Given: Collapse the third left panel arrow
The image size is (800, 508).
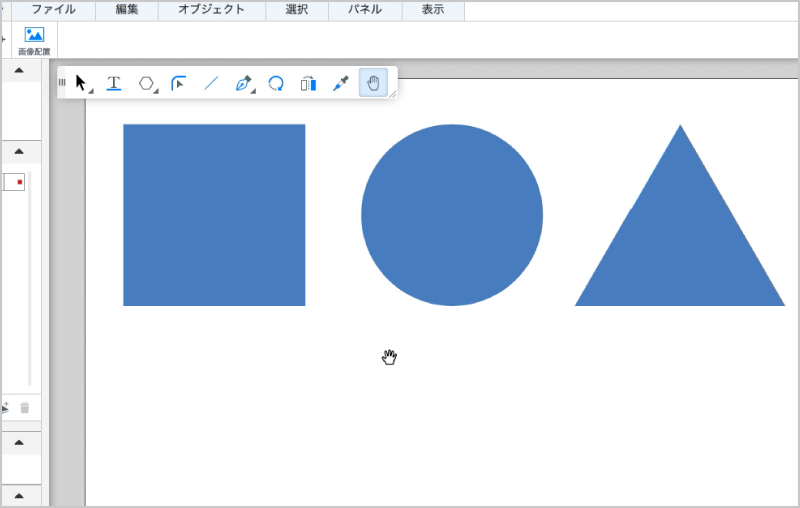Looking at the screenshot, I should (19, 442).
